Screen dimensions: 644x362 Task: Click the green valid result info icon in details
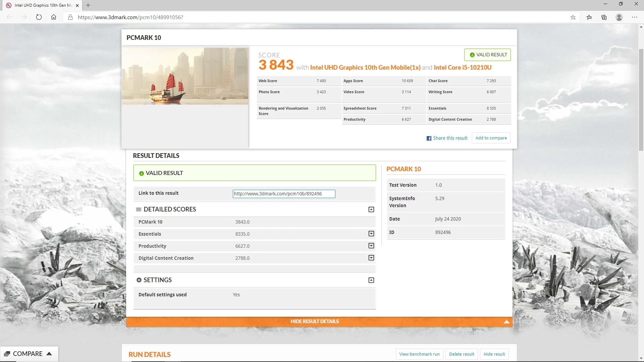coord(142,173)
